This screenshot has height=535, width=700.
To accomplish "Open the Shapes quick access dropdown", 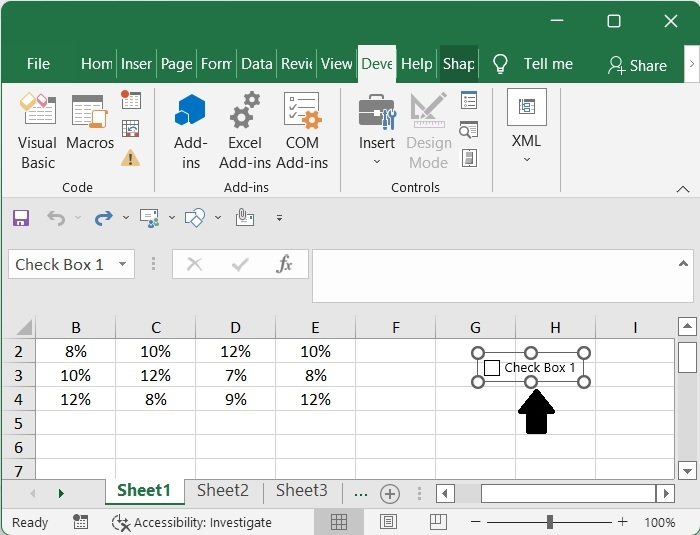I will click(218, 217).
